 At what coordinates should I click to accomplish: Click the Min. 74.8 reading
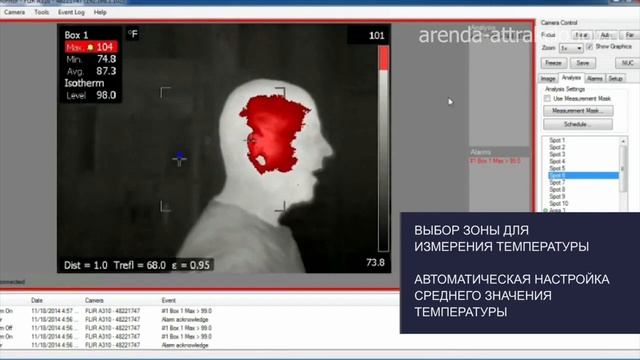91,59
